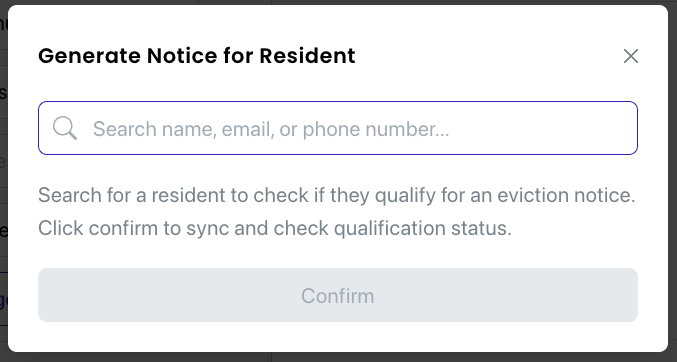
Task: Click the 'Generate Notice for Resident' heading
Action: [197, 56]
